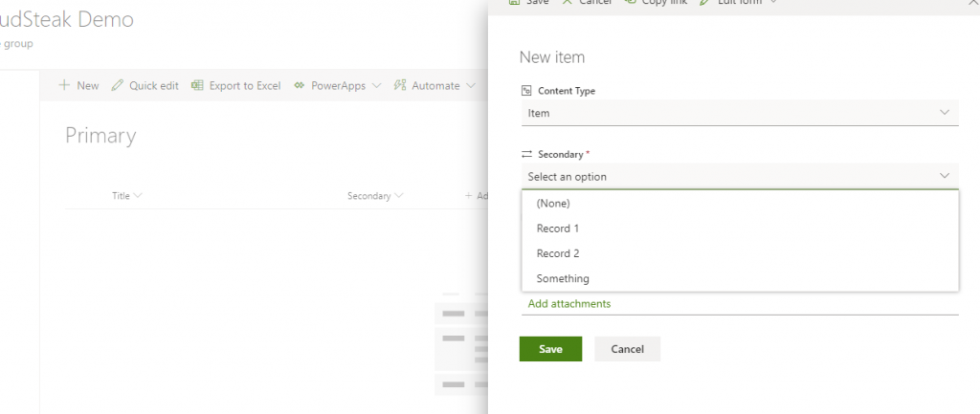This screenshot has width=980, height=414.
Task: Click New in the list toolbar
Action: [87, 85]
